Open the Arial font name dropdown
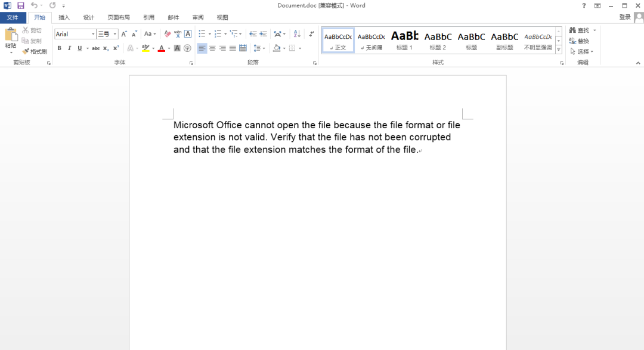This screenshot has width=644, height=350. 93,34
